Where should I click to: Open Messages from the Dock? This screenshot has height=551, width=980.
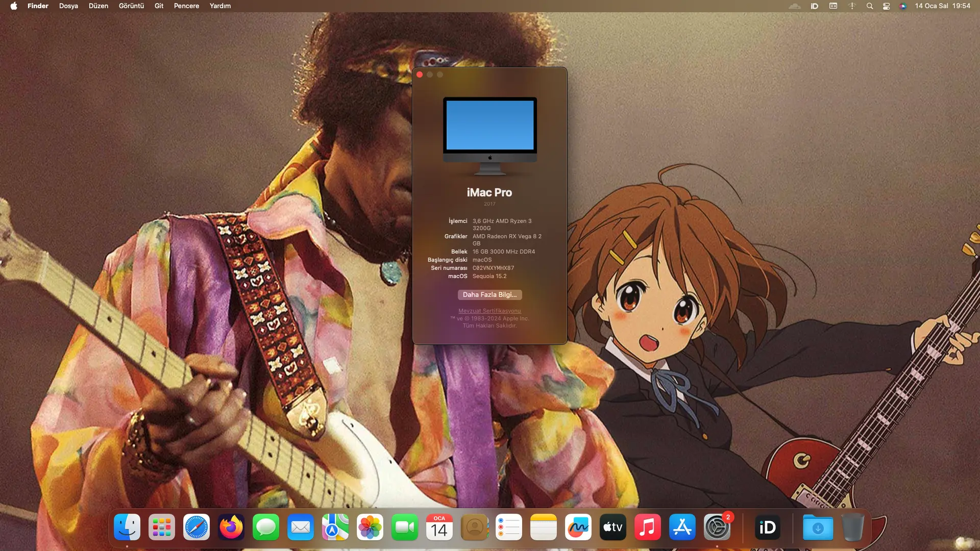[266, 527]
